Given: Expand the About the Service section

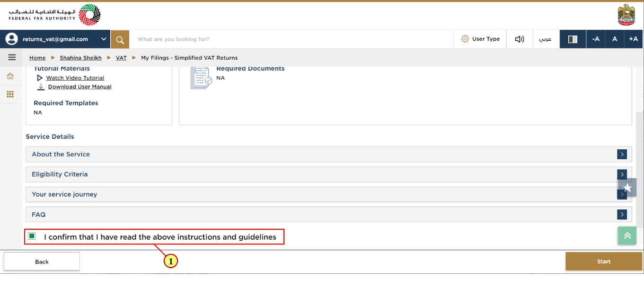Looking at the screenshot, I should tap(329, 154).
